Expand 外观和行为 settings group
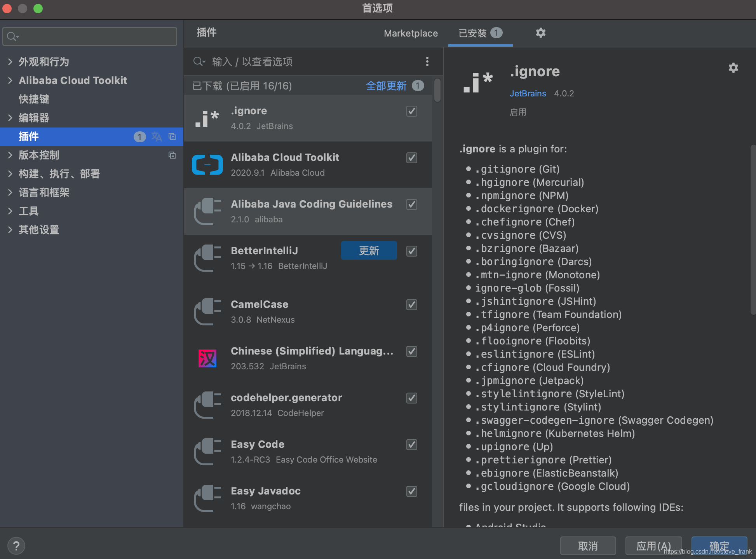This screenshot has width=756, height=559. [10, 61]
